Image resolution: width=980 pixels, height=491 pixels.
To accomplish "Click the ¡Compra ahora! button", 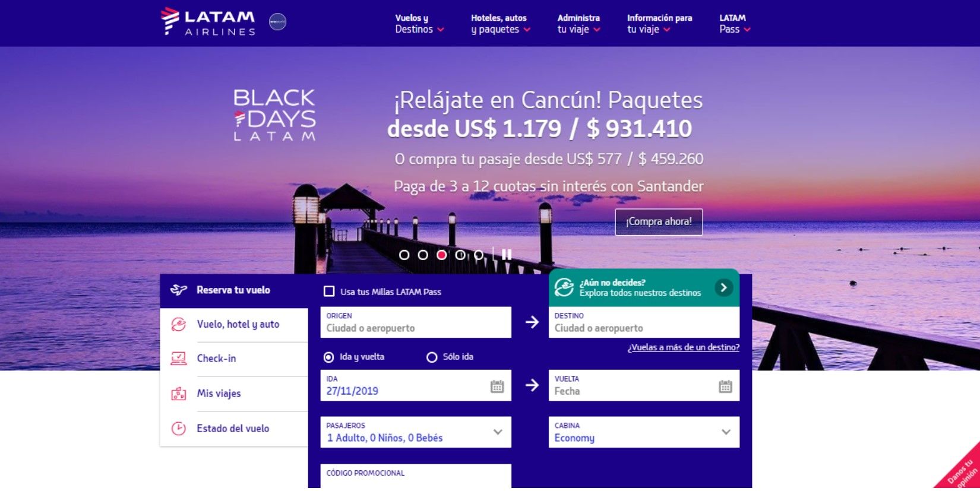I will pyautogui.click(x=659, y=222).
